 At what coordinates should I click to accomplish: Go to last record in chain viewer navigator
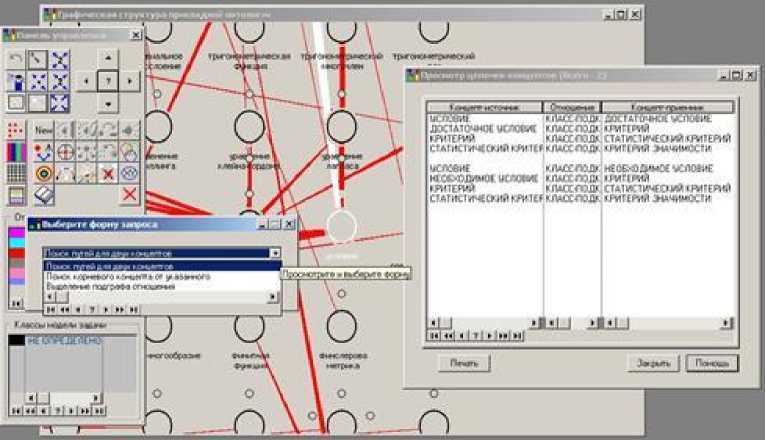click(x=517, y=335)
